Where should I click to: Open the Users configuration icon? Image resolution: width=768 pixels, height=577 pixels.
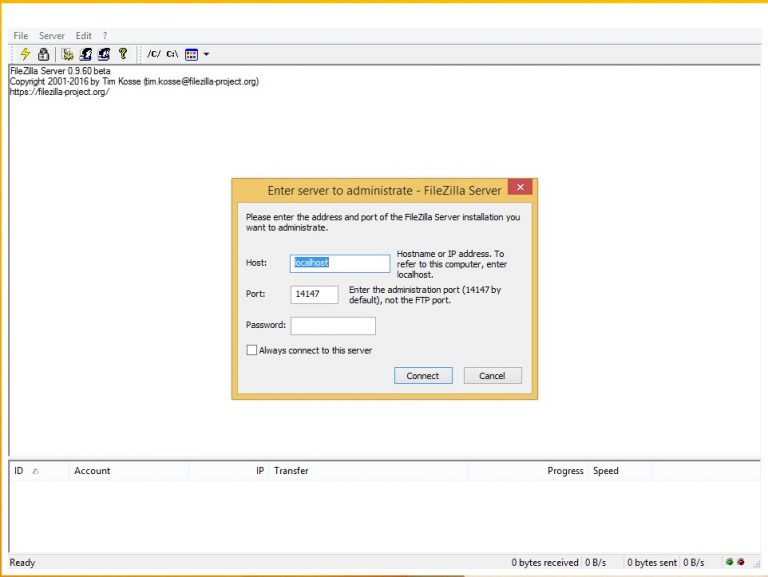click(x=86, y=54)
